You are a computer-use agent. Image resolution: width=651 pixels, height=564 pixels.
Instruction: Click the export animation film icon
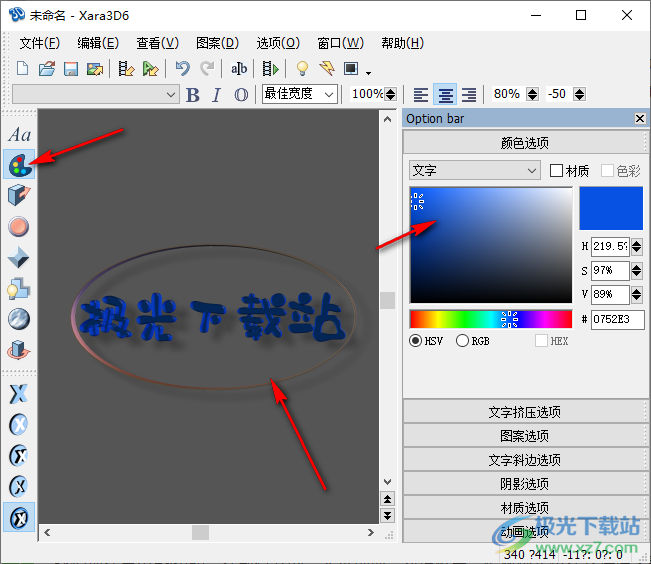tap(126, 69)
